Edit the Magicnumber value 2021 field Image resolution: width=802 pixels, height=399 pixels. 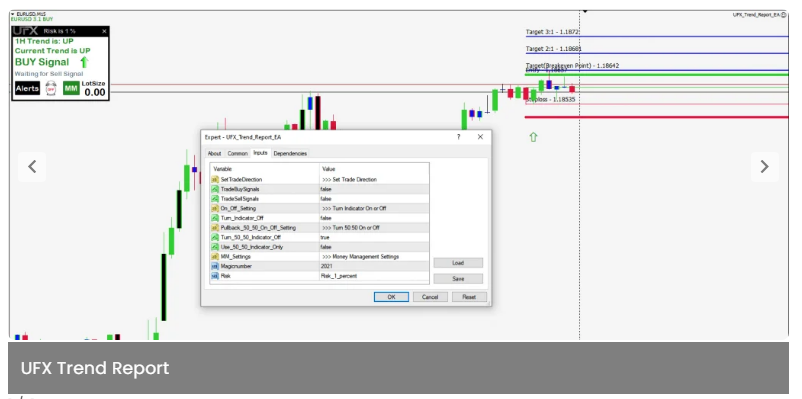(x=374, y=267)
